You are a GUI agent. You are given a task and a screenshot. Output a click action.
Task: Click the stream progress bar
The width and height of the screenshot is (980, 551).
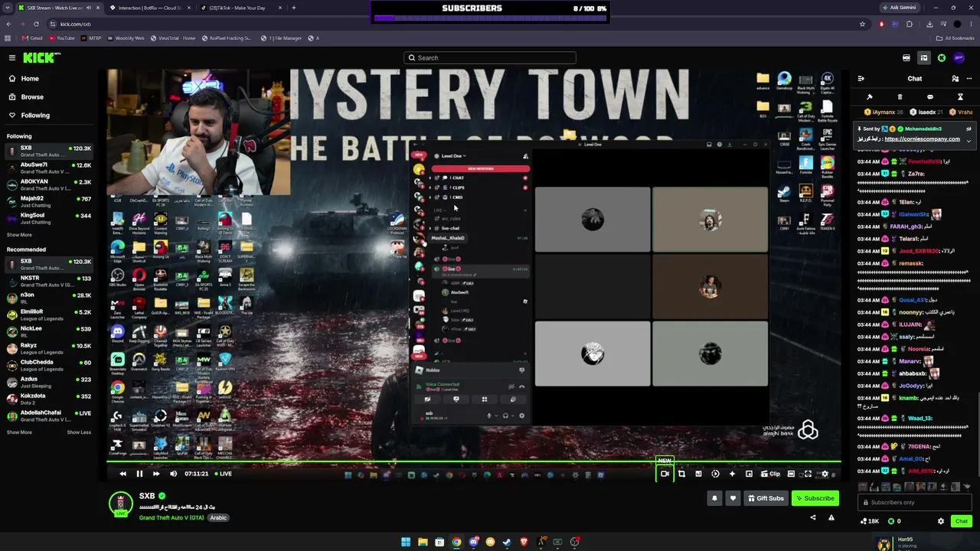click(x=473, y=462)
